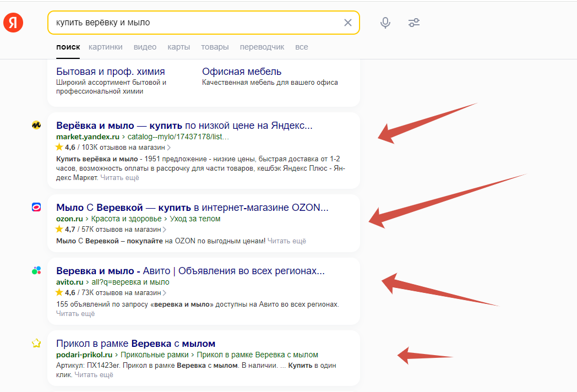Switch to the 'видео' tab
The height and width of the screenshot is (392, 577).
click(145, 47)
